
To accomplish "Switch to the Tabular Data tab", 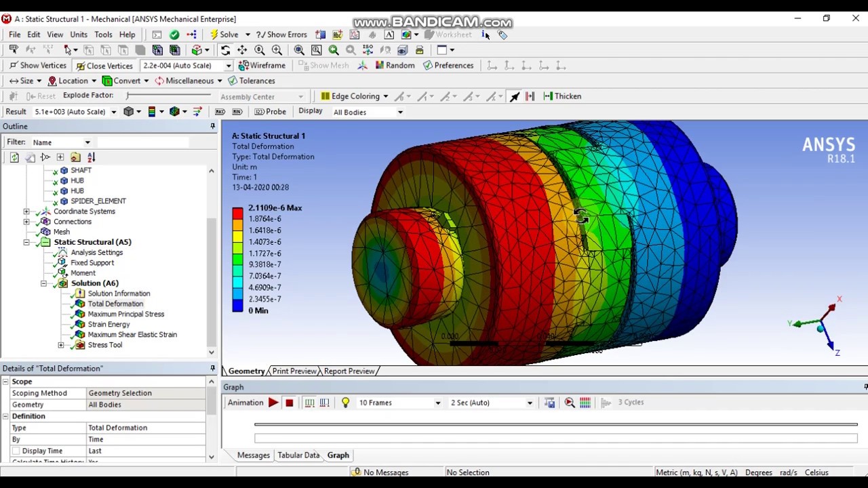I will click(298, 455).
